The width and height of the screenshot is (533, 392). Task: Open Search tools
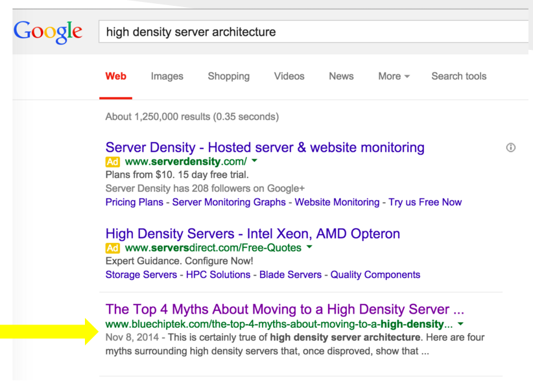(x=459, y=76)
